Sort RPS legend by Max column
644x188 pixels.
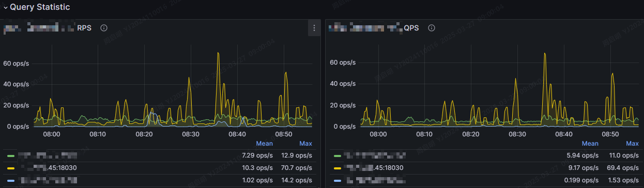pyautogui.click(x=306, y=144)
